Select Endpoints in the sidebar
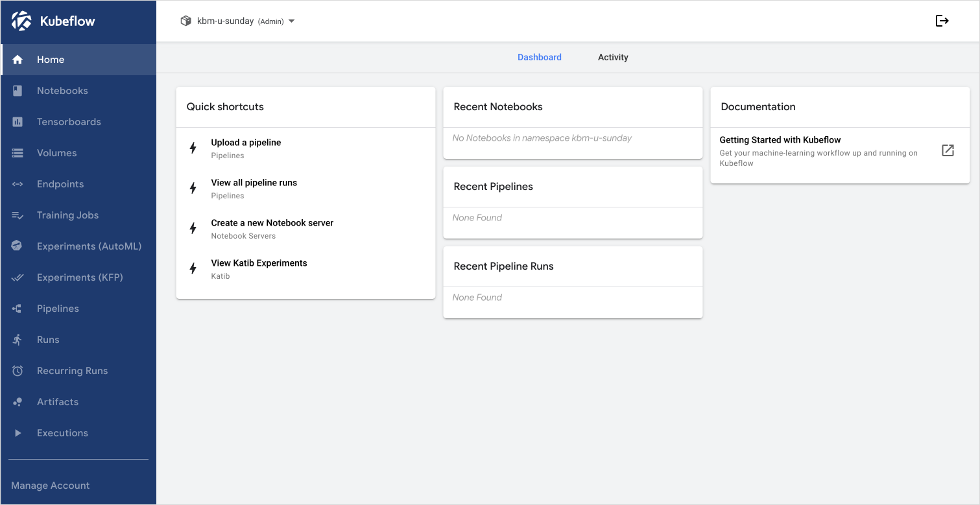The width and height of the screenshot is (980, 505). (x=78, y=184)
